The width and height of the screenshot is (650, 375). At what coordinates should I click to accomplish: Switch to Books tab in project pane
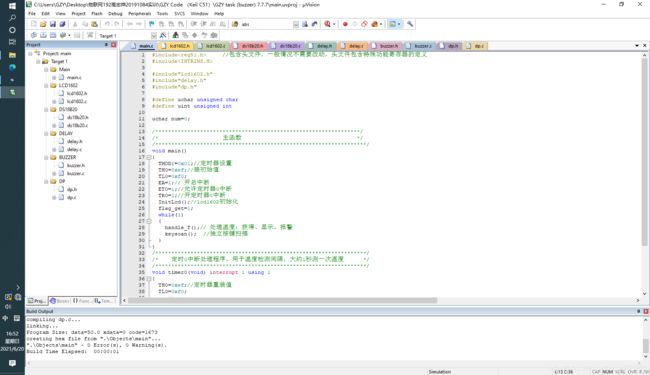tap(60, 301)
